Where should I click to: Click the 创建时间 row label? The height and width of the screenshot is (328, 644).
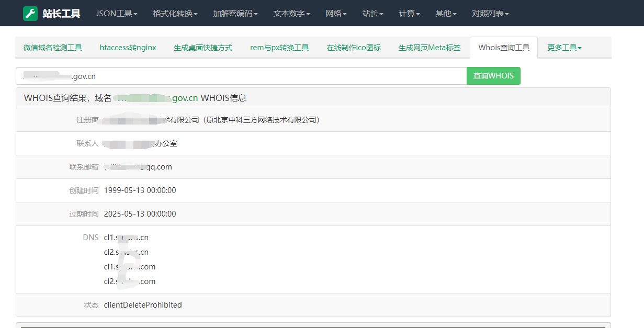point(84,190)
